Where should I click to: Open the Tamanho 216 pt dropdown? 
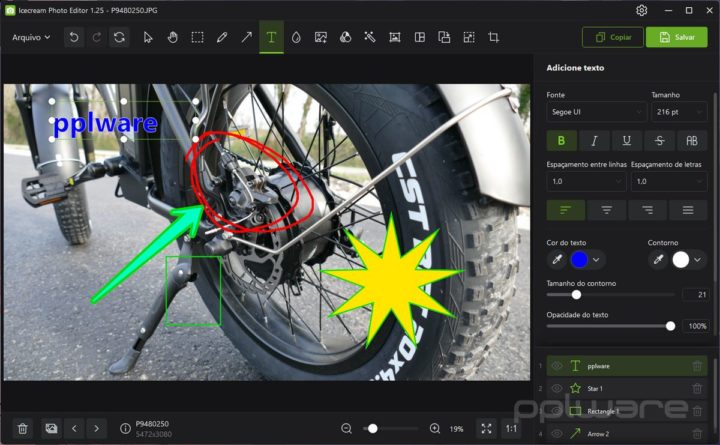coord(679,112)
